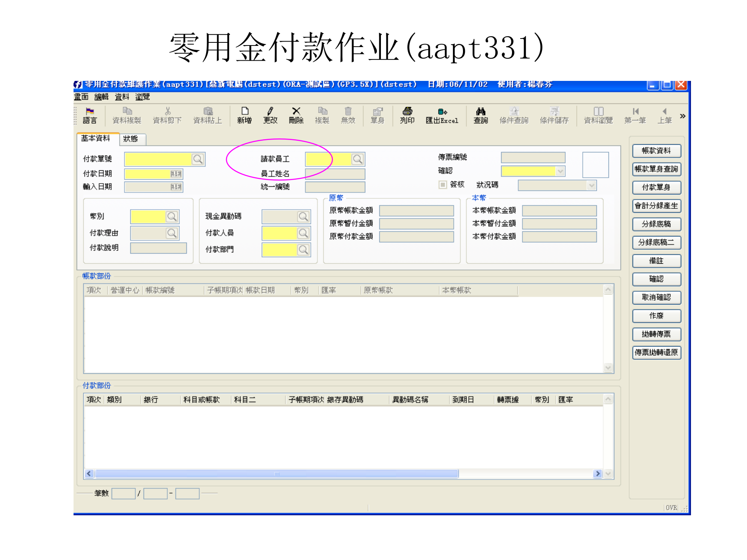Select the 更改 (Modify) toolbar icon
Screen dimensions: 747x560
(x=271, y=115)
